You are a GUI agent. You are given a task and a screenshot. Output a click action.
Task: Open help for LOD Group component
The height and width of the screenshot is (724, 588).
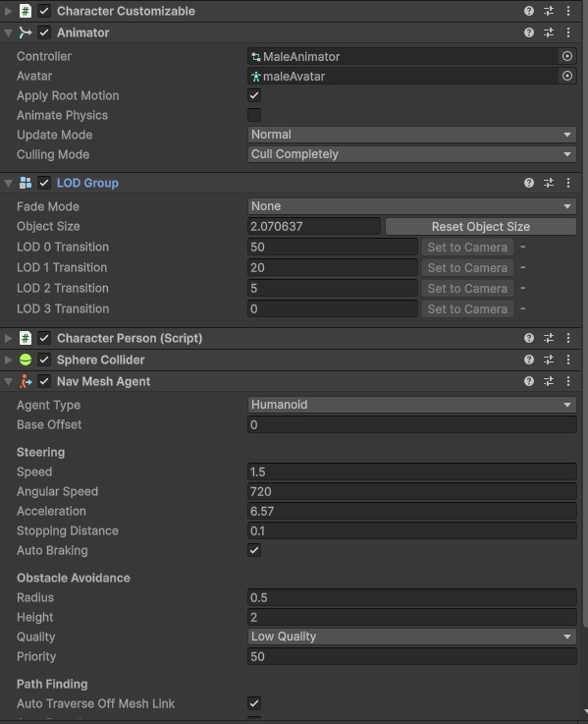pyautogui.click(x=529, y=183)
